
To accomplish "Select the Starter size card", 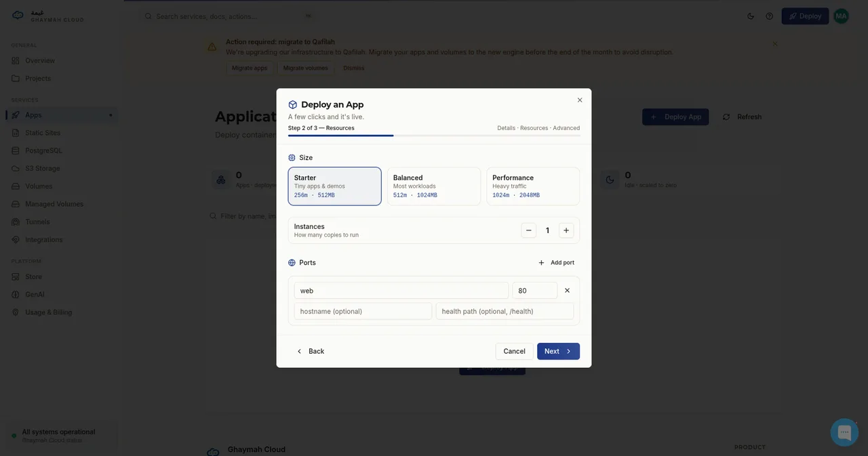I will click(x=334, y=186).
